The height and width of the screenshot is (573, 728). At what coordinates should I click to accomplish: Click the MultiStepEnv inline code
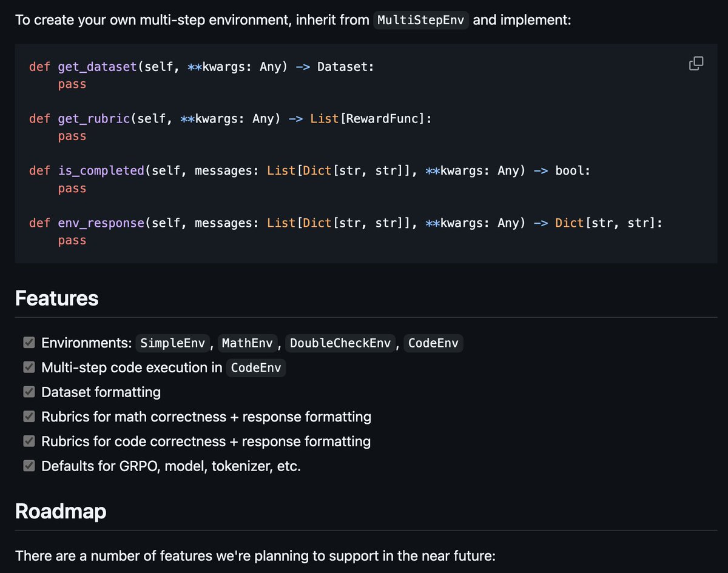[x=420, y=20]
